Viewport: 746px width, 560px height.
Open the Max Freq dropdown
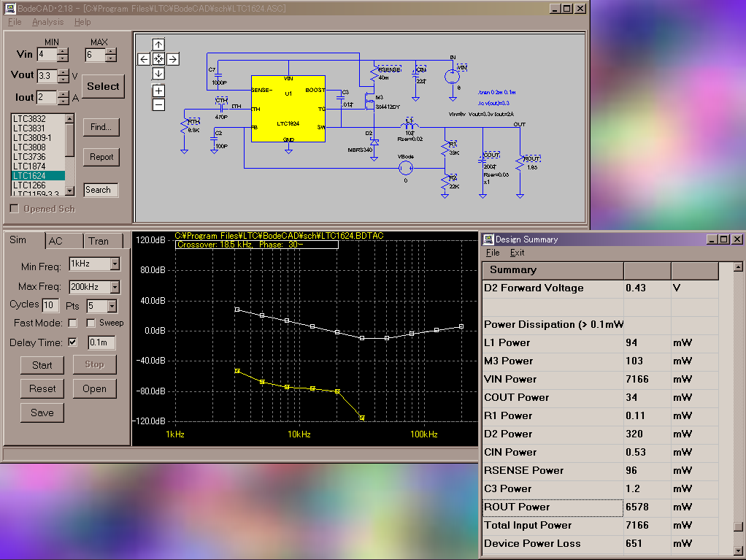115,287
